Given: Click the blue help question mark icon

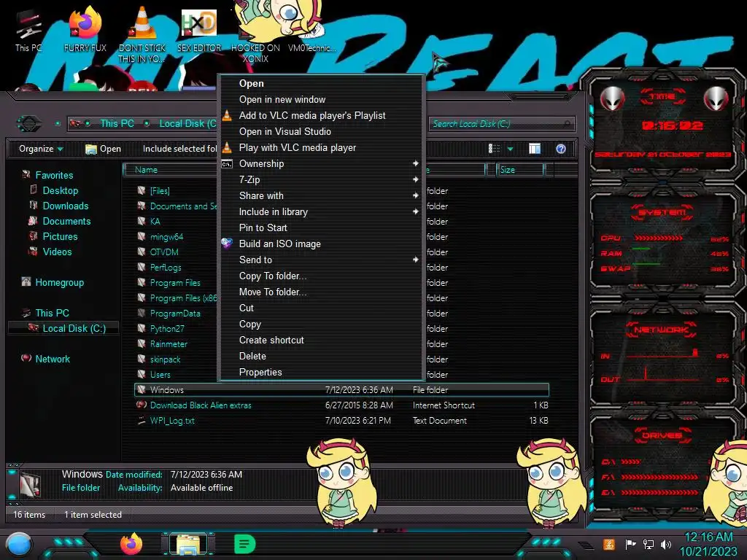Looking at the screenshot, I should point(561,149).
